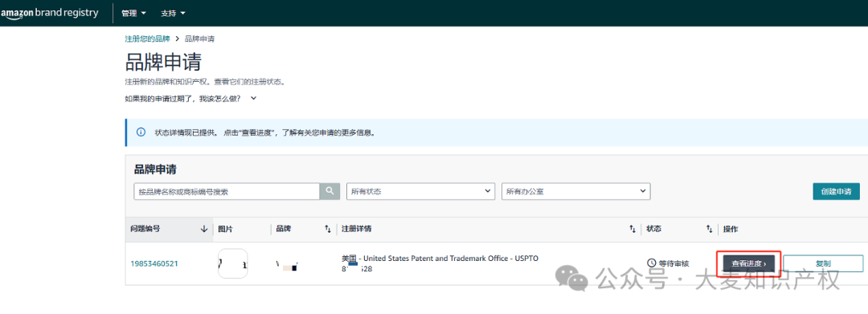
Task: Open the 支持 menu
Action: (x=173, y=13)
